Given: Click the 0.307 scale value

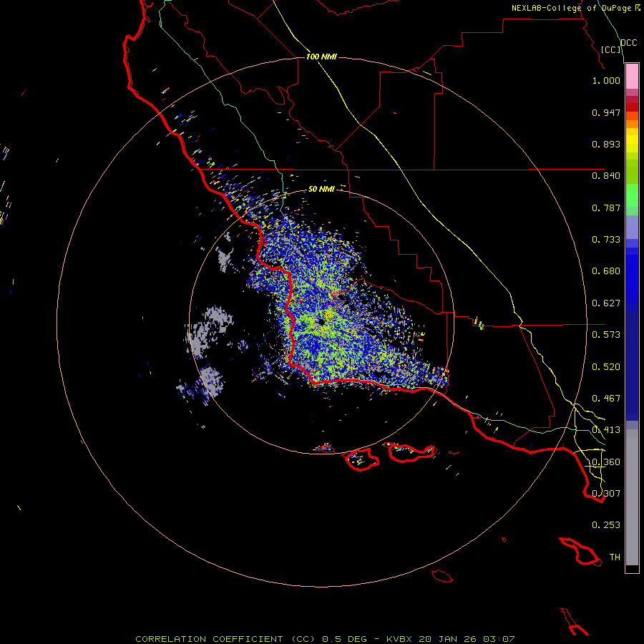Looking at the screenshot, I should click(x=606, y=494).
